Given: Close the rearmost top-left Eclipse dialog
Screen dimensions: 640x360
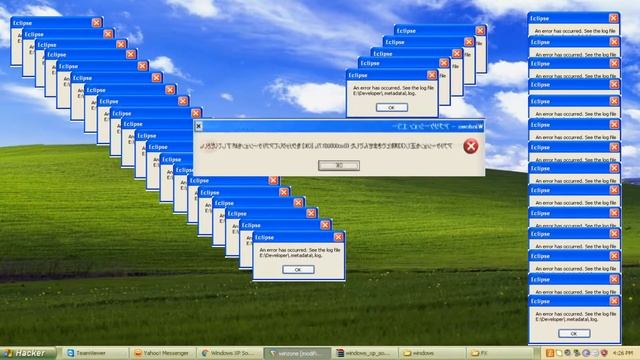Looking at the screenshot, I should pyautogui.click(x=96, y=23).
